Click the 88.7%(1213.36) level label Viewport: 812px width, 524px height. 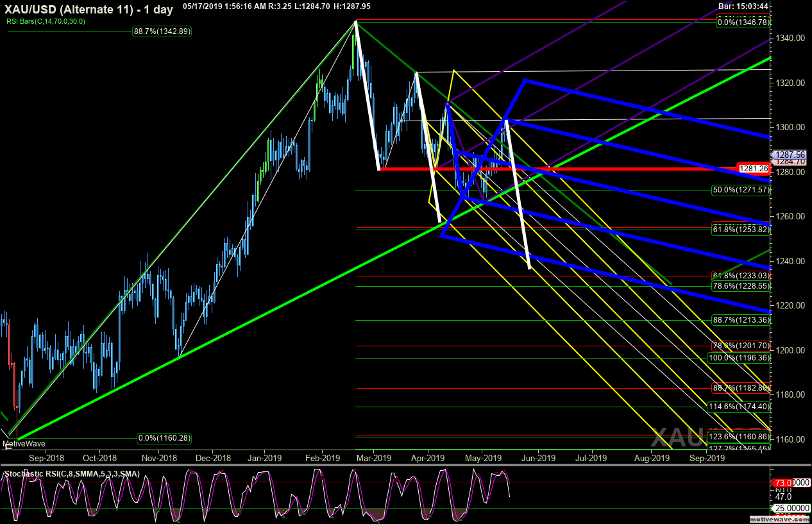click(x=740, y=319)
